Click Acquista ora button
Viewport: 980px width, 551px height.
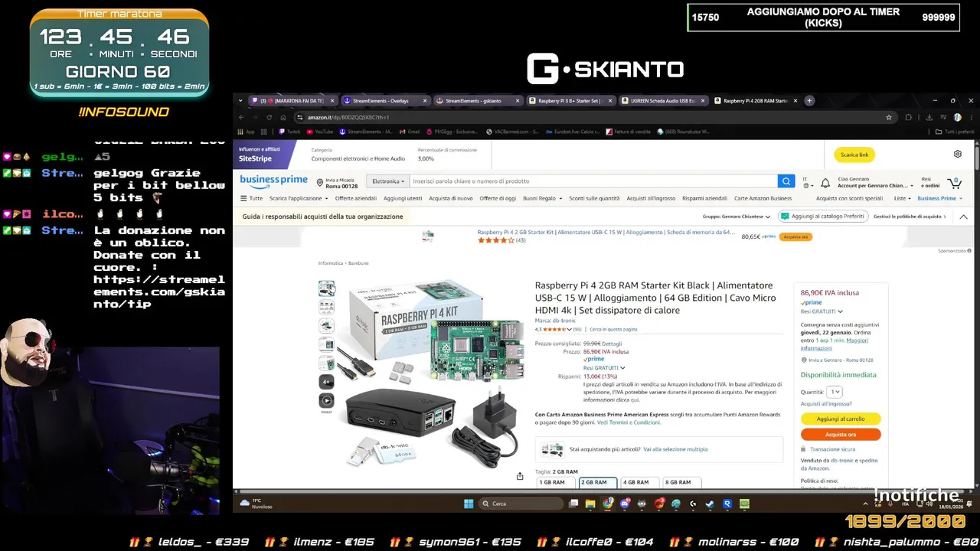click(x=841, y=434)
